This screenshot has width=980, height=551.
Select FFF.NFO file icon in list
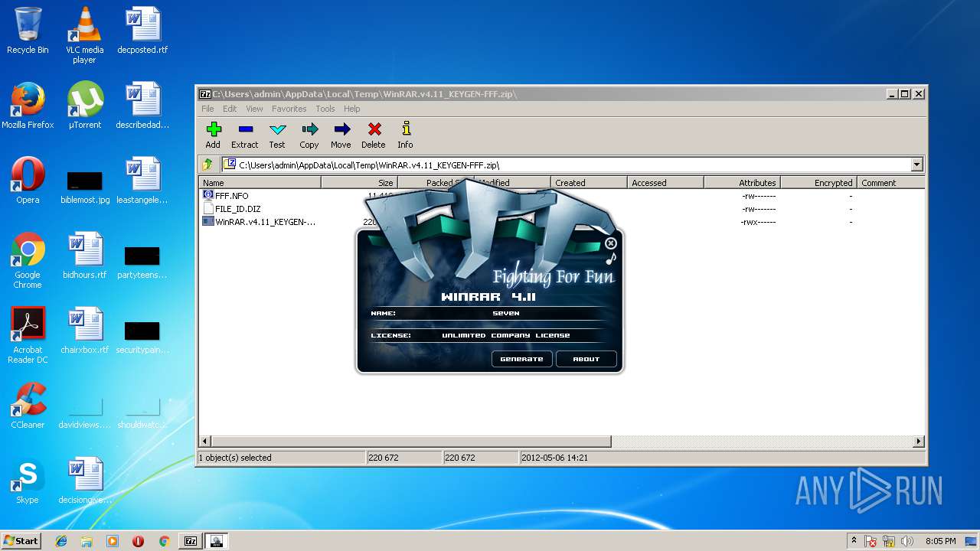[207, 195]
